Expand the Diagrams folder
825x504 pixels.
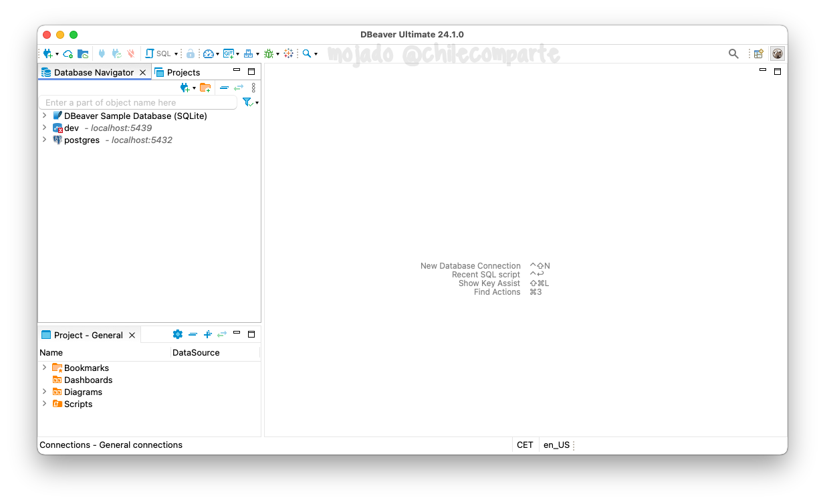click(x=44, y=392)
